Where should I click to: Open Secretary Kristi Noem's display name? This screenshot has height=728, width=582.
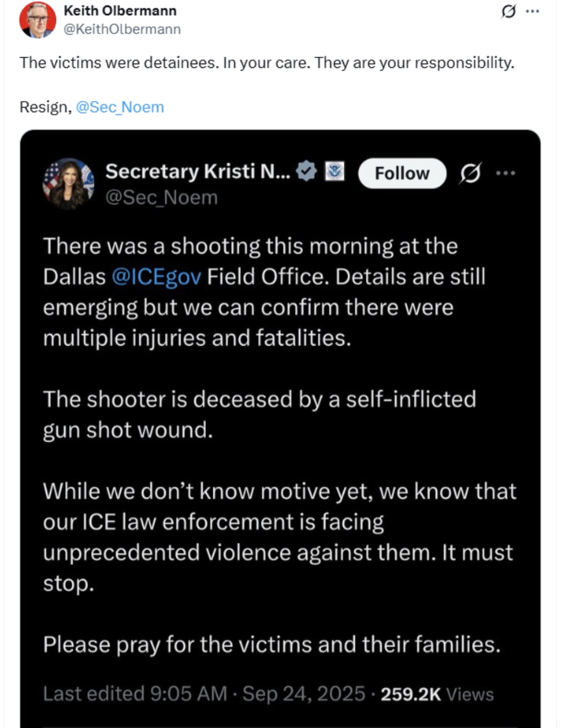point(197,171)
